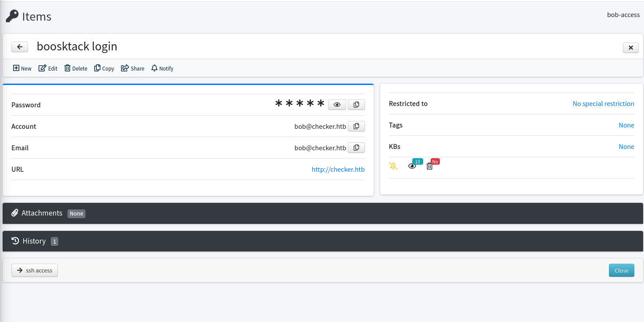Select New in the item toolbar
644x322 pixels.
[22, 68]
